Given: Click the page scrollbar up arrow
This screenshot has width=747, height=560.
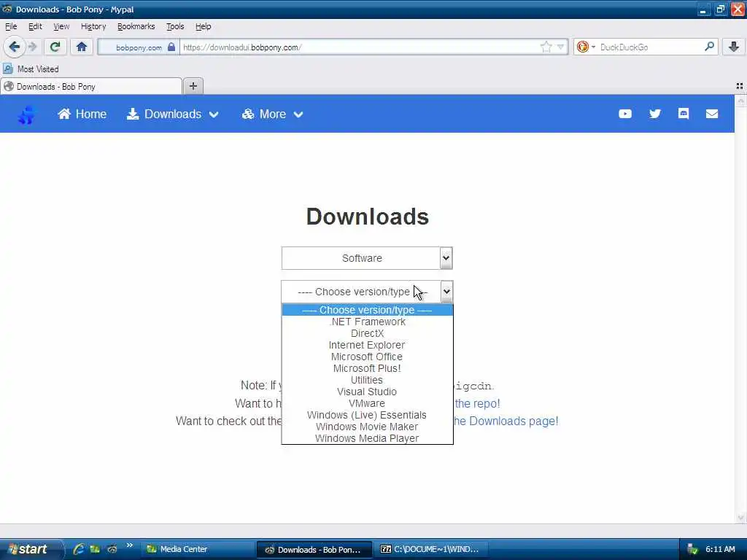Looking at the screenshot, I should click(740, 101).
